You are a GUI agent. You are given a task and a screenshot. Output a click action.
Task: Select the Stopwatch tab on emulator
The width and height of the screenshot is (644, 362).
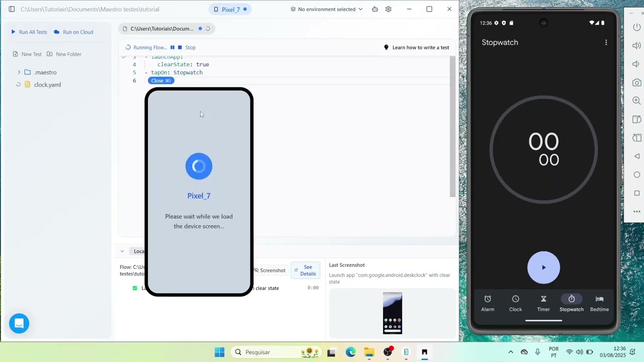click(x=572, y=304)
